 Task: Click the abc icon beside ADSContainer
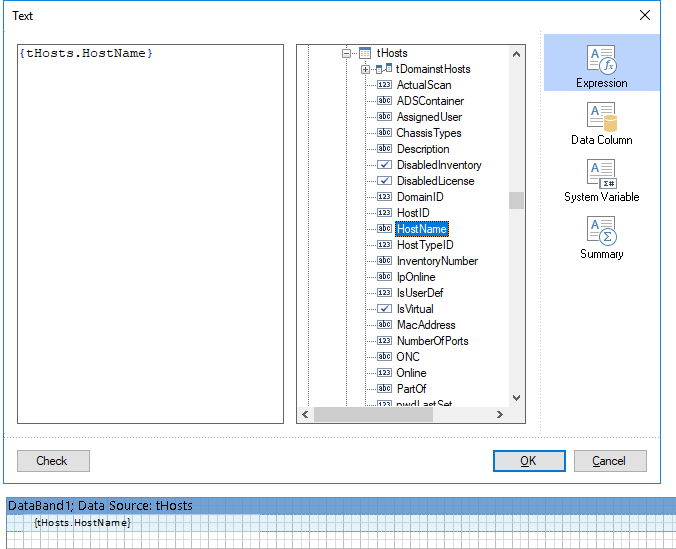[384, 100]
